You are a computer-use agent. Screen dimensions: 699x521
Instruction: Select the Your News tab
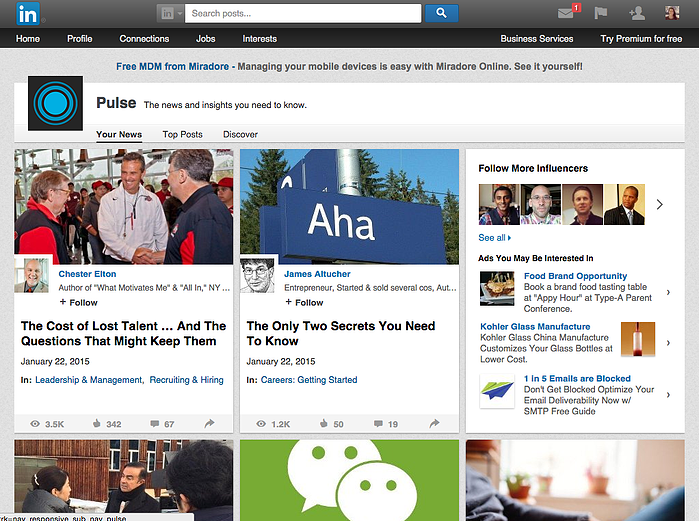tap(119, 135)
